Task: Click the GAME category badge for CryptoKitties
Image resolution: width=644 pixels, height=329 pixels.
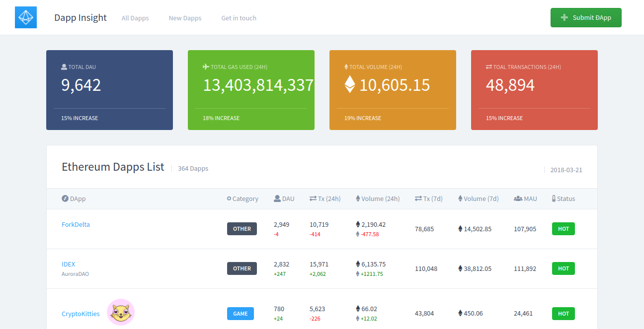Action: coord(241,314)
